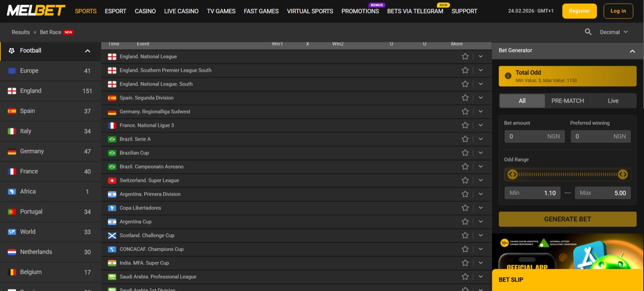Click the Brazil flag in the Serie A row

click(x=112, y=139)
